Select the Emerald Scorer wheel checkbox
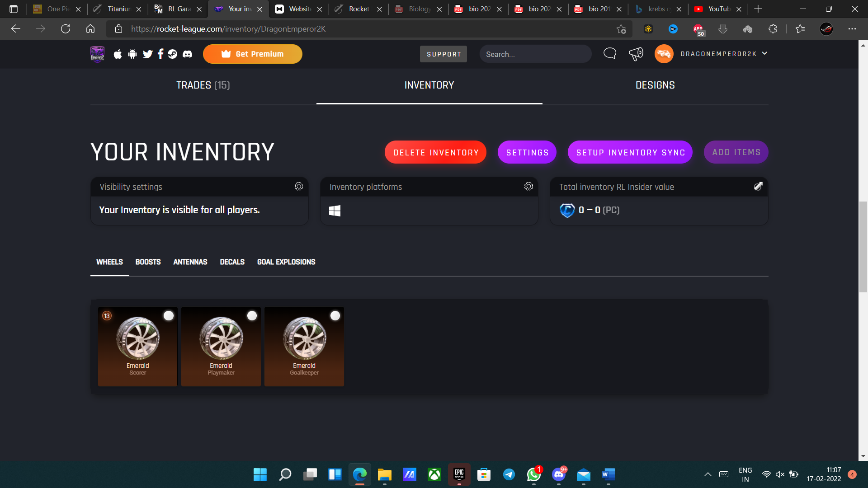Image resolution: width=868 pixels, height=488 pixels. [x=168, y=316]
